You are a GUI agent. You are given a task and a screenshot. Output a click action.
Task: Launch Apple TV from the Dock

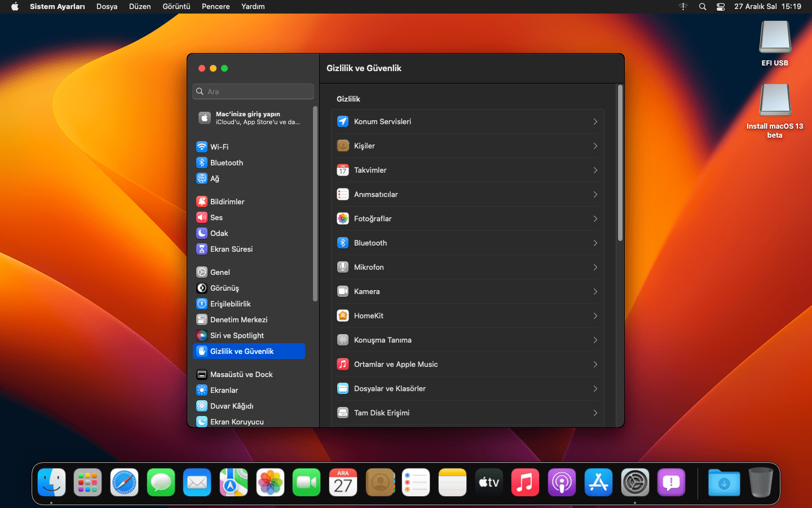point(489,483)
